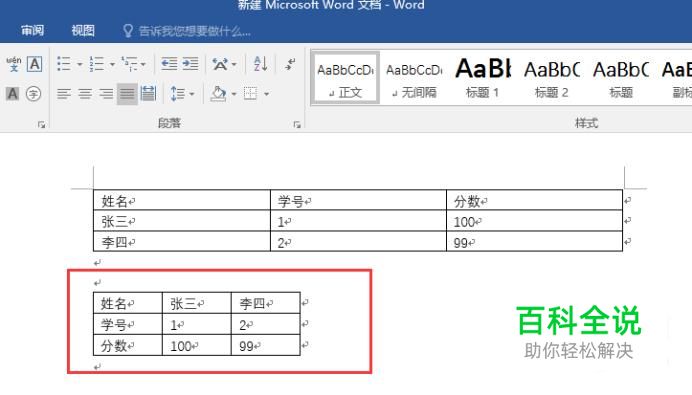The image size is (692, 395).
Task: Click the 99 cell in transposed table
Action: tap(266, 345)
